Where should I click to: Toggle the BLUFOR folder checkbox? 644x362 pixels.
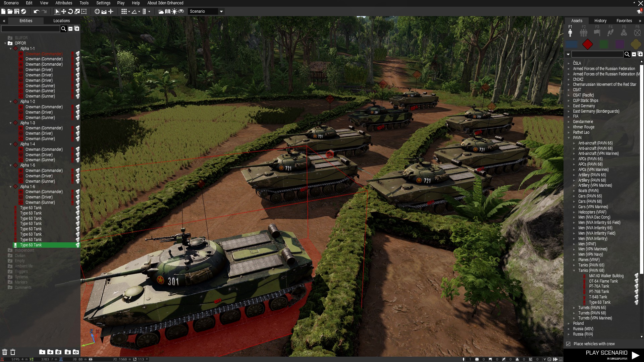(10, 38)
